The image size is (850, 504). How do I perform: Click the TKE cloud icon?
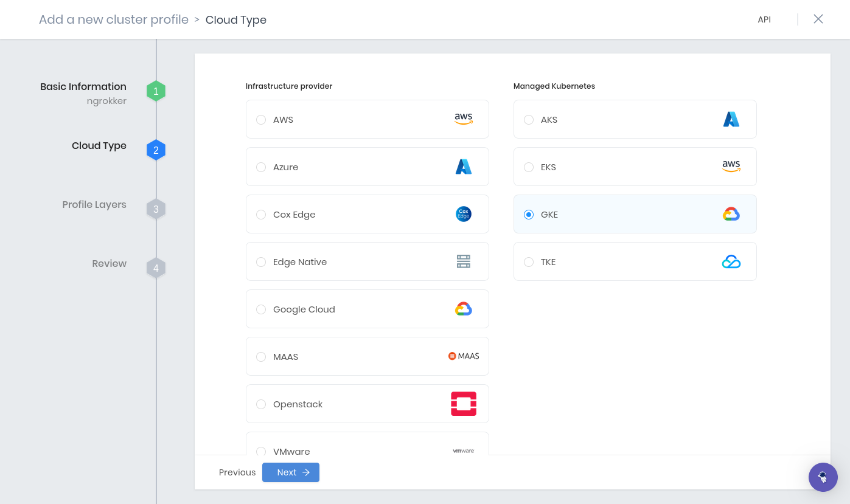click(731, 261)
